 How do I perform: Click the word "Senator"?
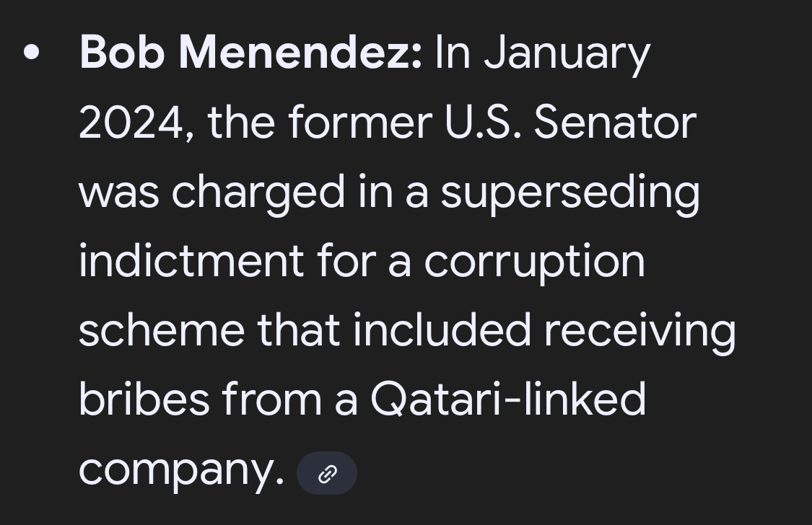[x=615, y=123]
